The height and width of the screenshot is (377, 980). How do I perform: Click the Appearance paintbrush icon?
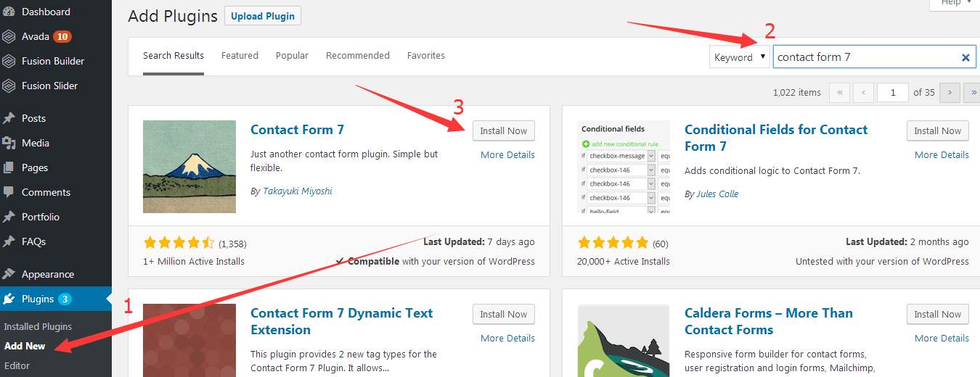coord(9,274)
